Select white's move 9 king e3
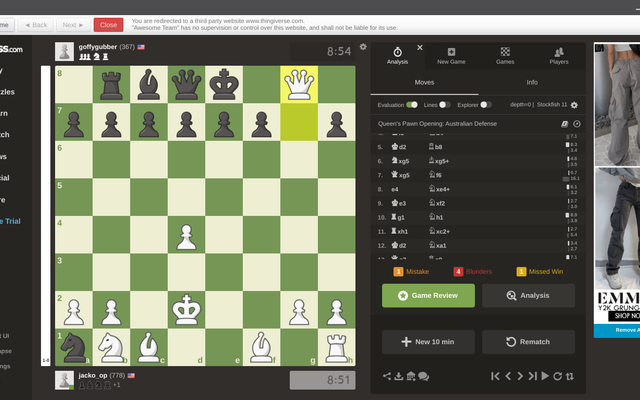This screenshot has height=400, width=640. (x=399, y=203)
